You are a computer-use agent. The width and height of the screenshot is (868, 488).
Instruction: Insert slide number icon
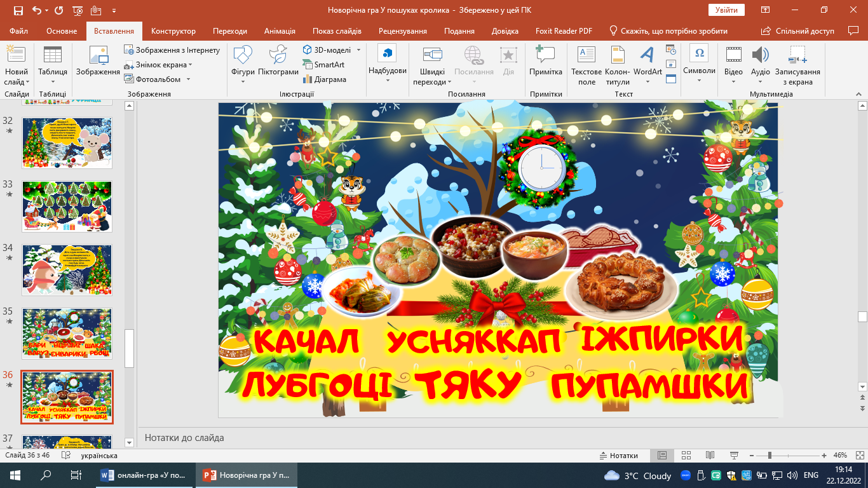(x=671, y=64)
